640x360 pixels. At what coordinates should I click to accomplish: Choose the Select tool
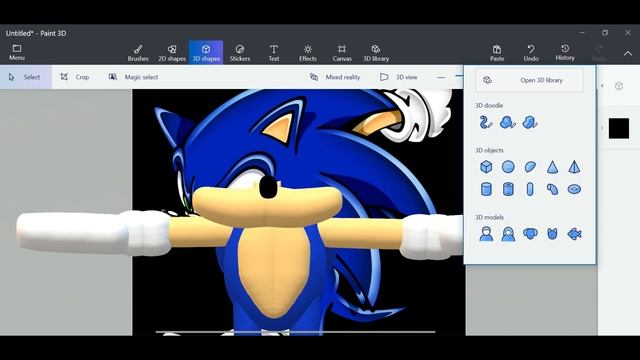pyautogui.click(x=26, y=77)
